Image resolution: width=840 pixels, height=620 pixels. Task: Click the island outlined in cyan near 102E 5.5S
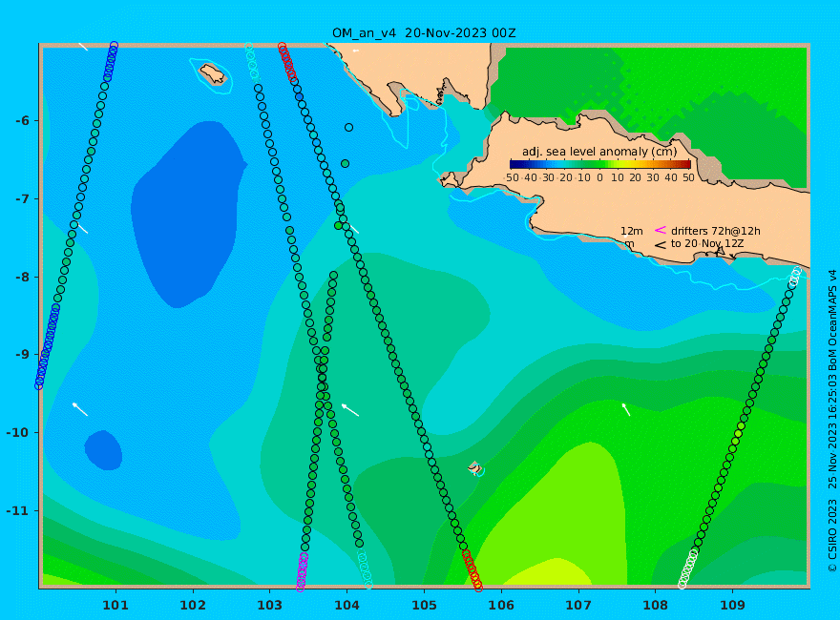coord(213,74)
